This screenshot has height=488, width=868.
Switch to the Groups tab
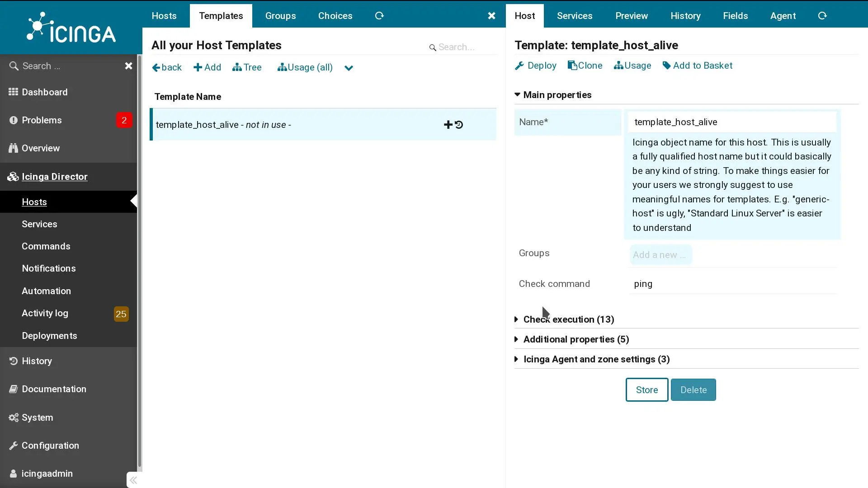280,16
